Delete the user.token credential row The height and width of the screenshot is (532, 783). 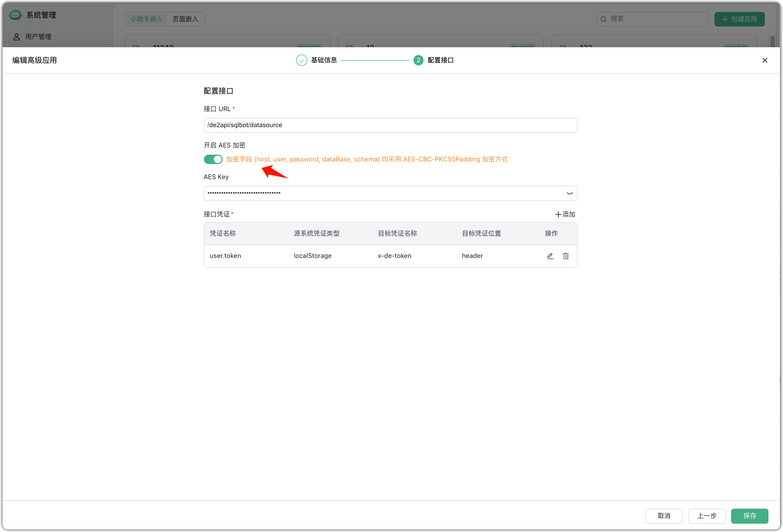(x=566, y=256)
